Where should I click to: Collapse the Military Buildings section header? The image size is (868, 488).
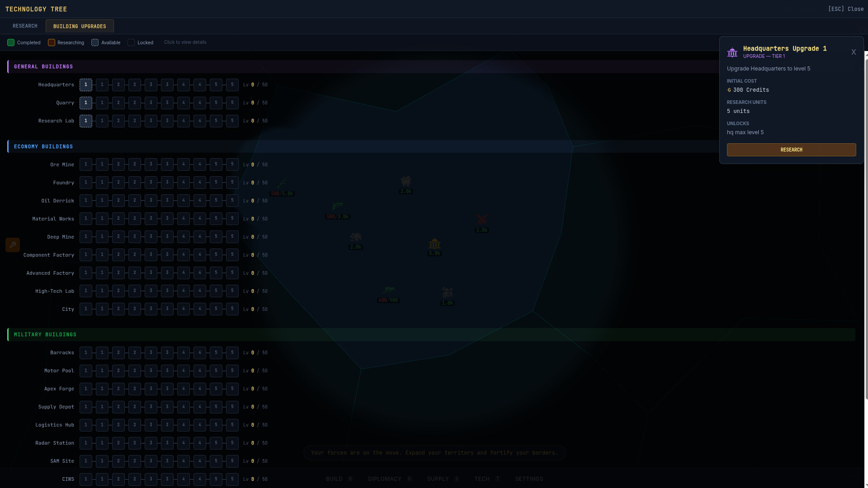pyautogui.click(x=45, y=334)
